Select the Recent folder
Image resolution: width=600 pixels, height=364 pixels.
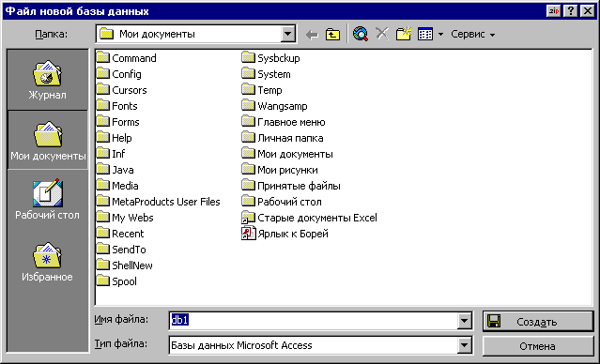click(120, 234)
